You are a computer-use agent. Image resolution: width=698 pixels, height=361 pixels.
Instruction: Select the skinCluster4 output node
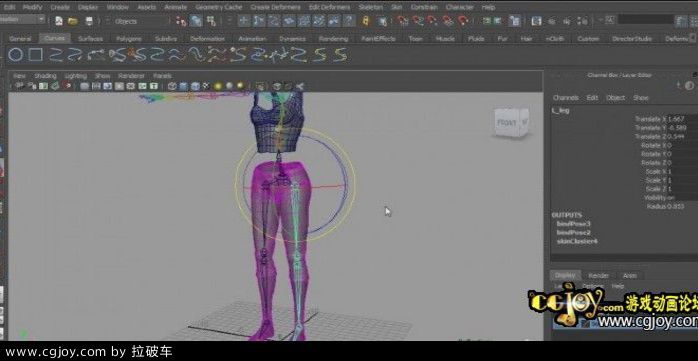pos(576,241)
